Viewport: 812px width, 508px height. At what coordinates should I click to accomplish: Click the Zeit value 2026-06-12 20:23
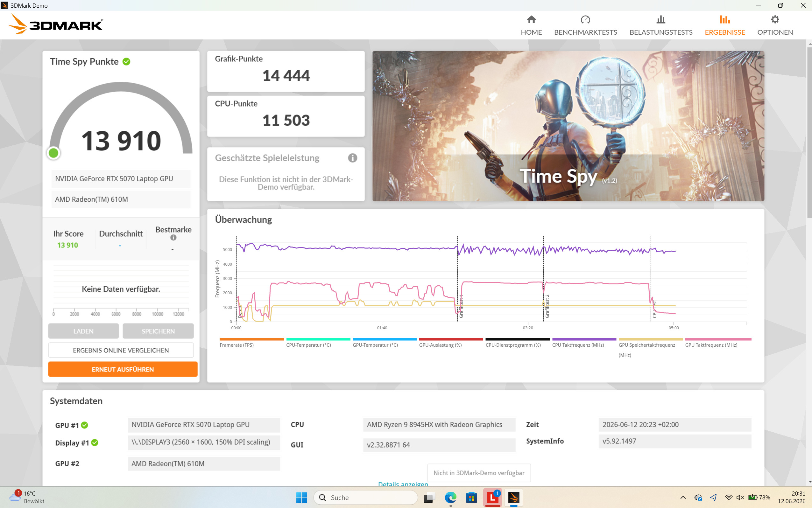675,425
